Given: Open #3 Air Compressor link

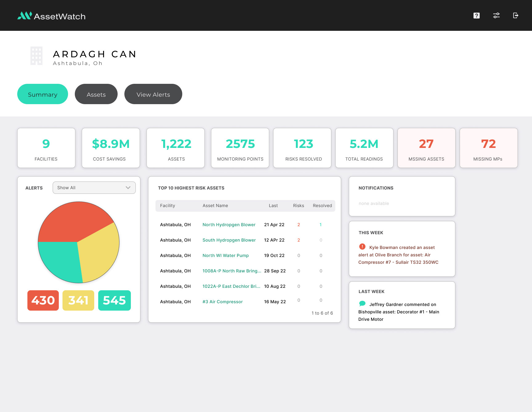Looking at the screenshot, I should (x=223, y=302).
